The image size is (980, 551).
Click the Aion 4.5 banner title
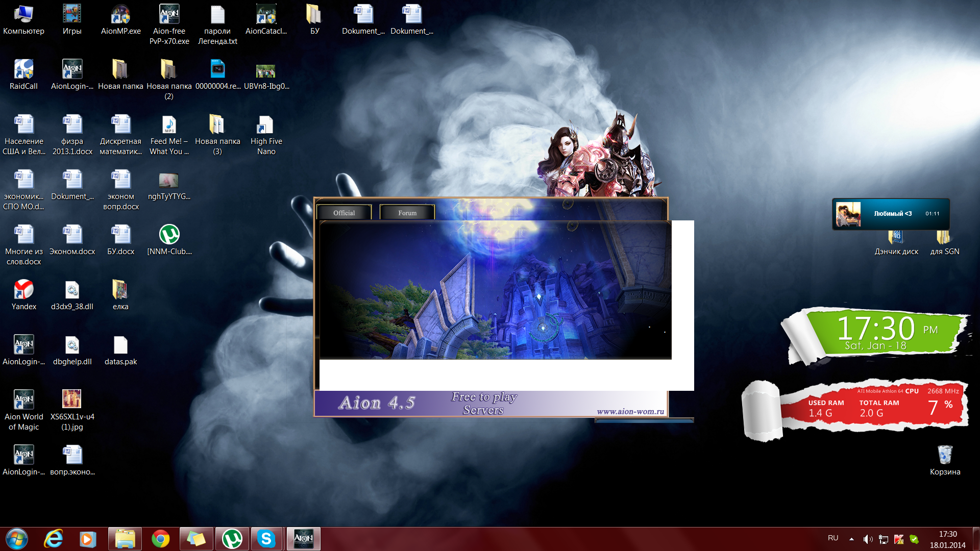pos(377,403)
